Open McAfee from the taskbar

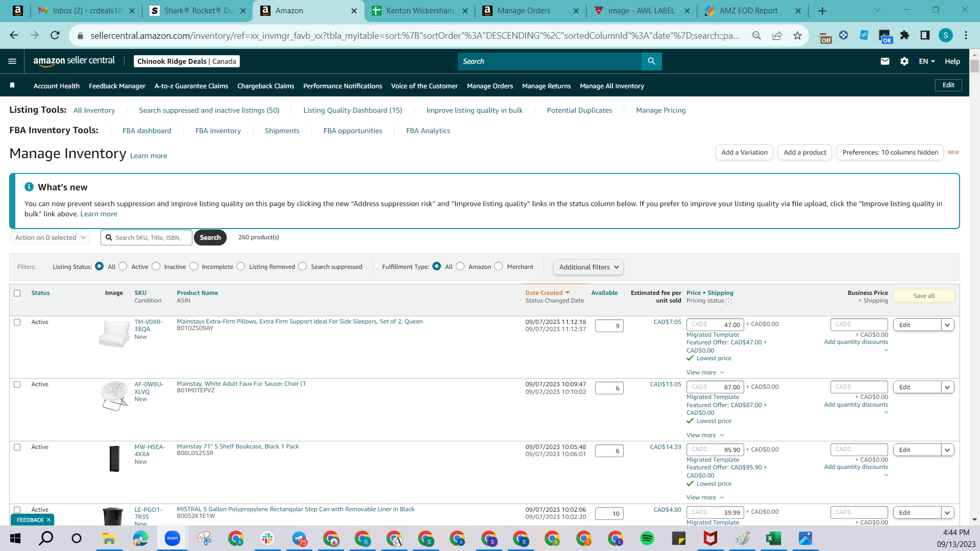click(710, 538)
